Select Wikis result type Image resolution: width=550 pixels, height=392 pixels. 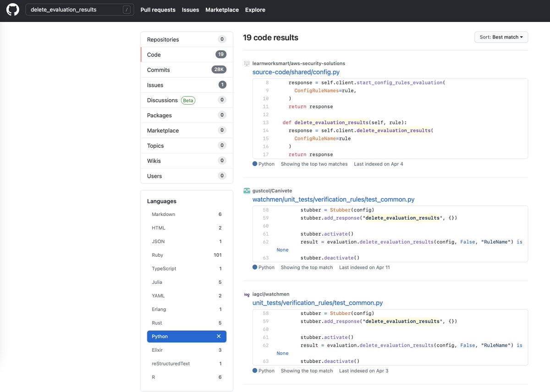[x=187, y=160]
